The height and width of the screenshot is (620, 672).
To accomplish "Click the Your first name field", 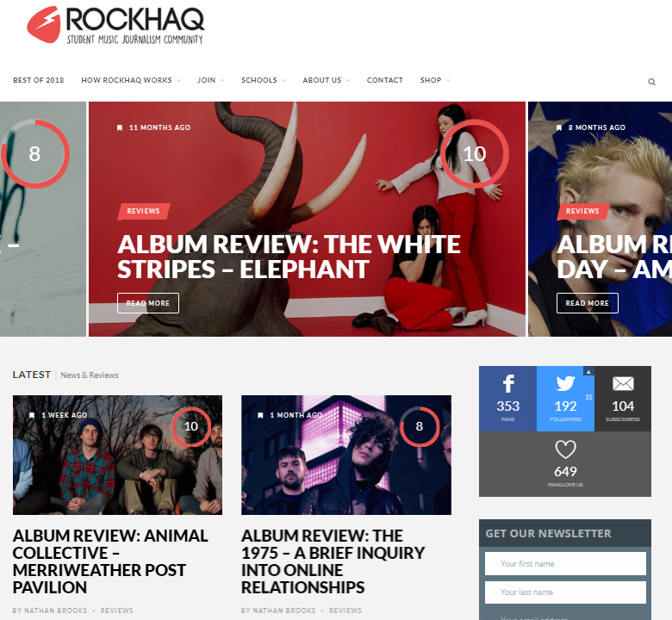I will click(565, 563).
